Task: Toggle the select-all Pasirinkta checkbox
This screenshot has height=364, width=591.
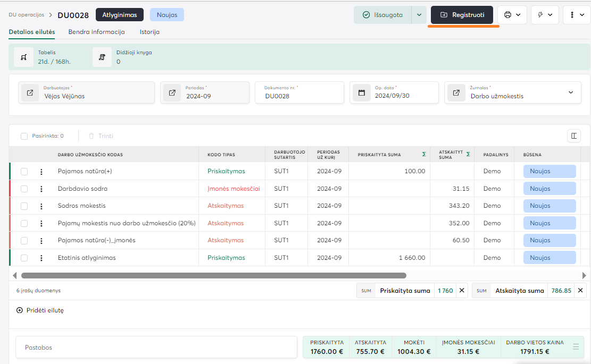Action: pos(24,136)
